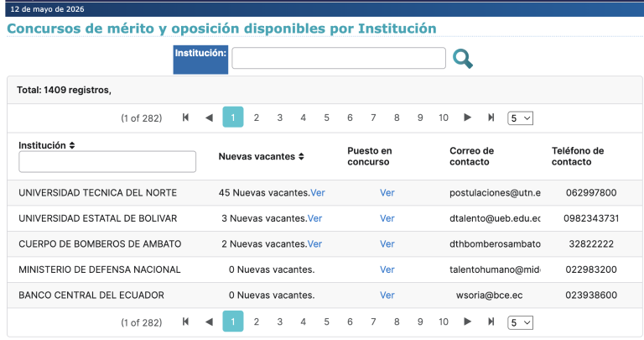Screen dimensions: 644x340
Task: Open Puesto en concurso Ver for Universidad Estatal de Bolivar
Action: [387, 218]
